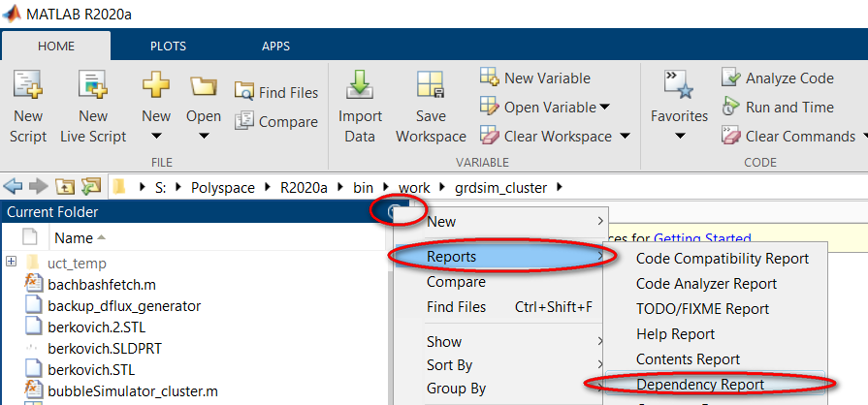The height and width of the screenshot is (405, 868).
Task: Switch to the APPS tab
Action: pyautogui.click(x=275, y=46)
